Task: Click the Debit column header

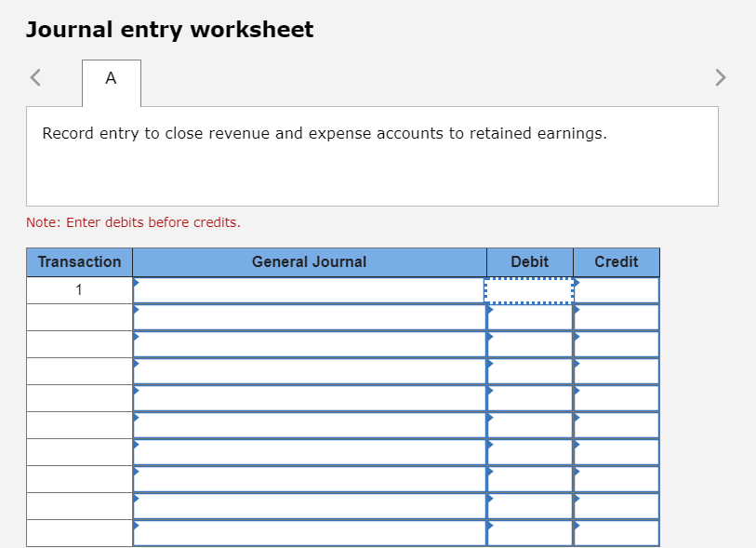Action: [529, 261]
